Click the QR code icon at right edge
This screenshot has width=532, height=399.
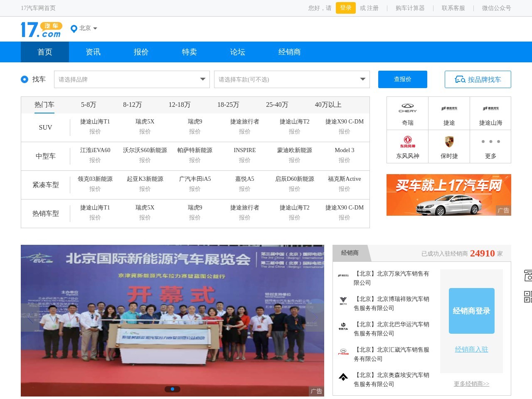click(528, 297)
